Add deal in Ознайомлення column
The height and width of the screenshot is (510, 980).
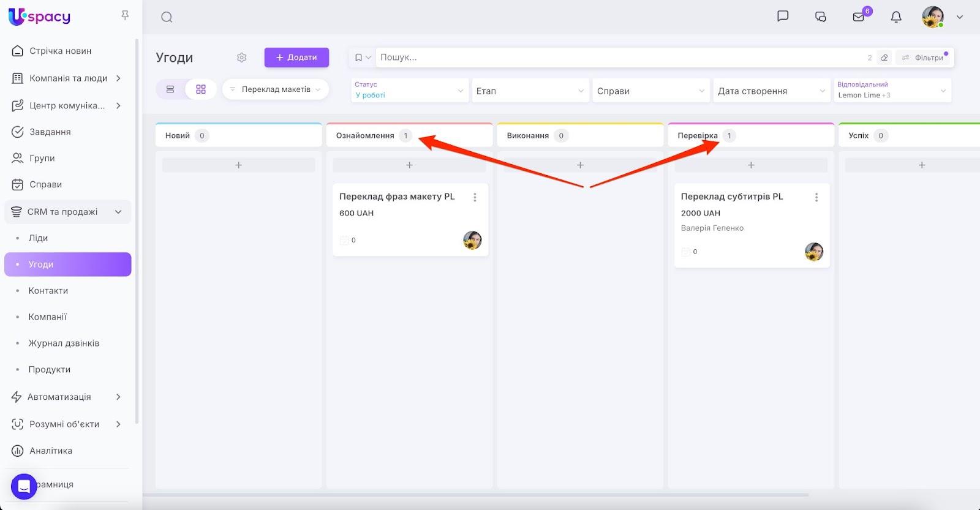(x=410, y=165)
